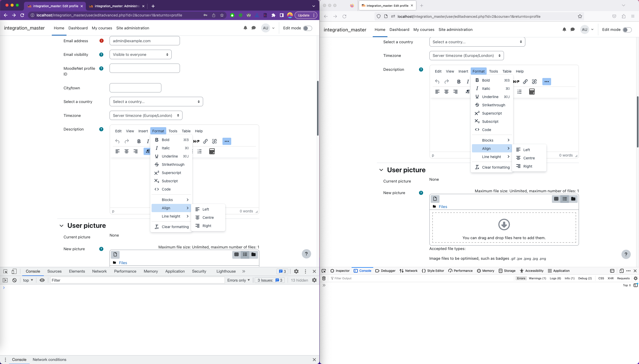Click Files link in Firefox file picker

(x=443, y=207)
